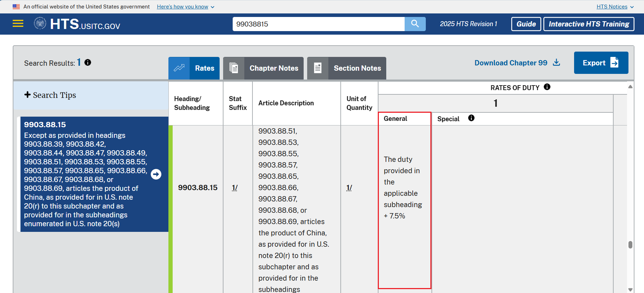The height and width of the screenshot is (293, 644).
Task: Click the magnifying glass search button
Action: coord(415,24)
